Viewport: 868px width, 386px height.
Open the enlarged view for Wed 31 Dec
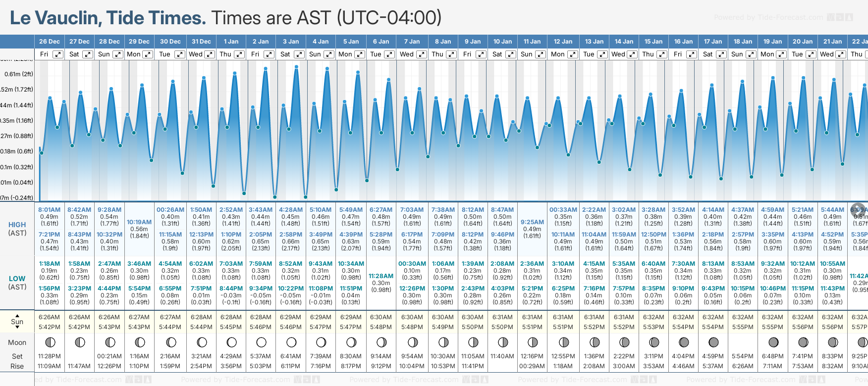coord(210,54)
